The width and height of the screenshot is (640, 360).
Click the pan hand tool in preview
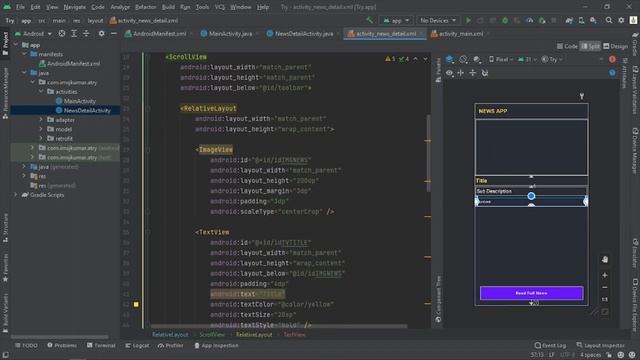pos(604,260)
